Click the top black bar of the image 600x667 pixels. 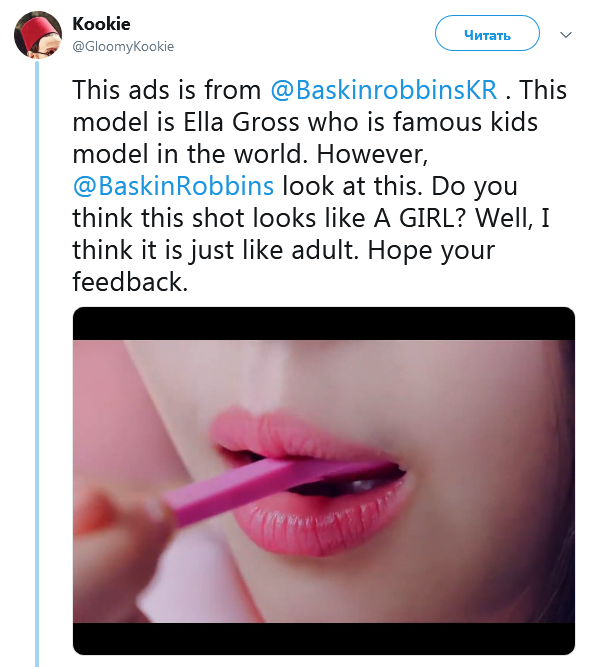click(323, 323)
